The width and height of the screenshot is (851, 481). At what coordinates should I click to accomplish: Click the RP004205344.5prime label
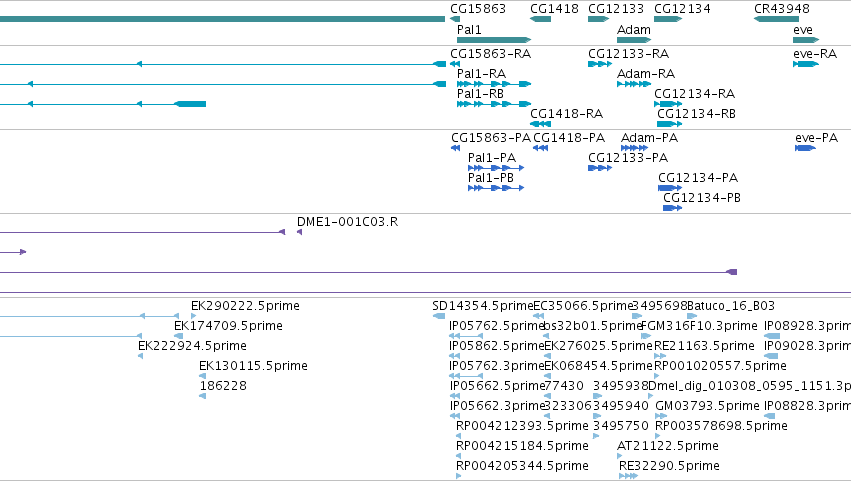[x=522, y=466]
